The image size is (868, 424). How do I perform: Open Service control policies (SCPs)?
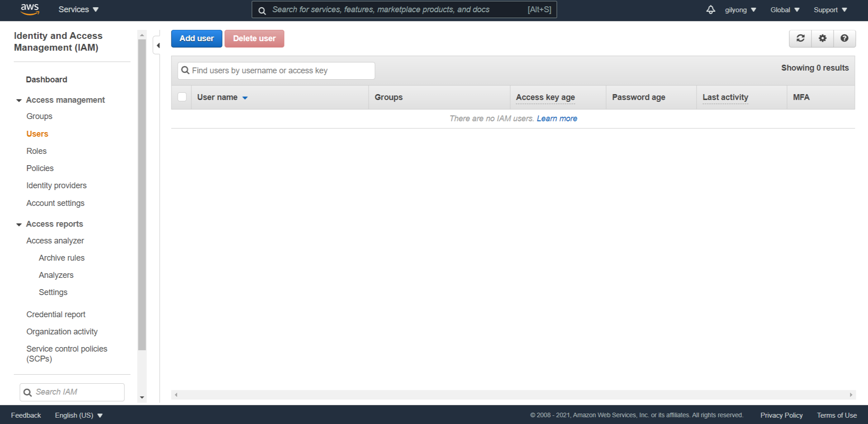coord(66,354)
